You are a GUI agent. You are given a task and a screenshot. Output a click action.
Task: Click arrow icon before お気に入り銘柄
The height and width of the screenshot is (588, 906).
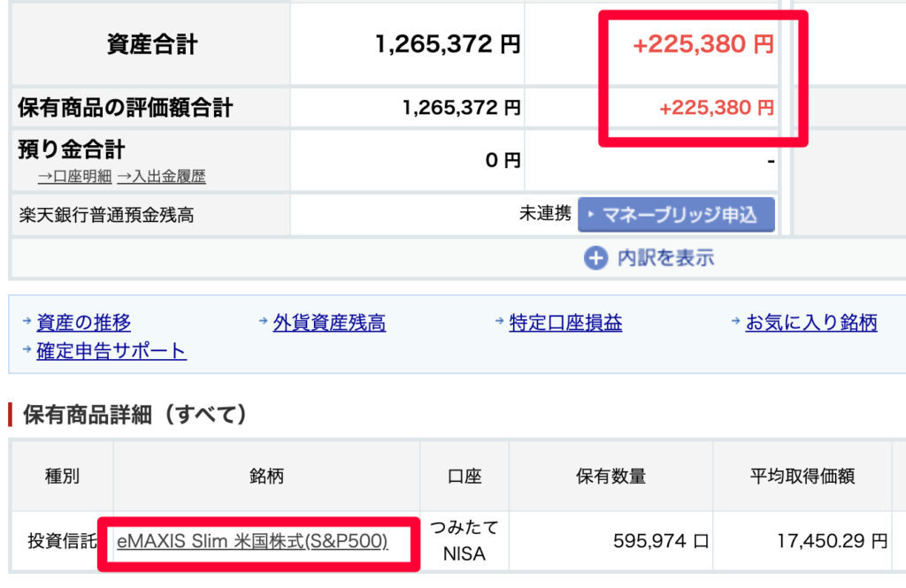pos(736,322)
